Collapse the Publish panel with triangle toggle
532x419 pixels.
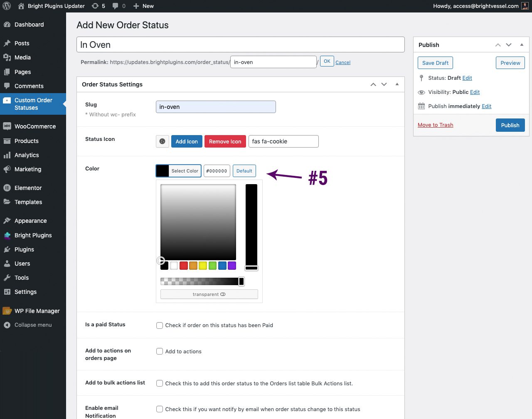(522, 45)
